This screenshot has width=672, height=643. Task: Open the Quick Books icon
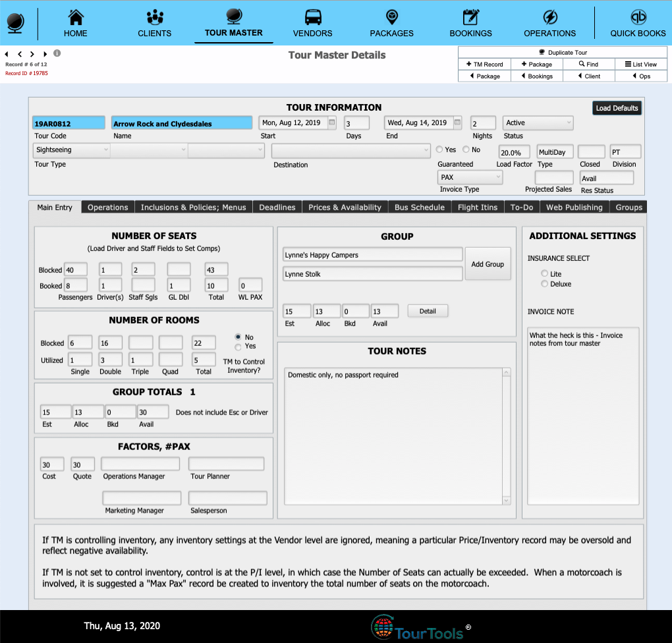(638, 17)
